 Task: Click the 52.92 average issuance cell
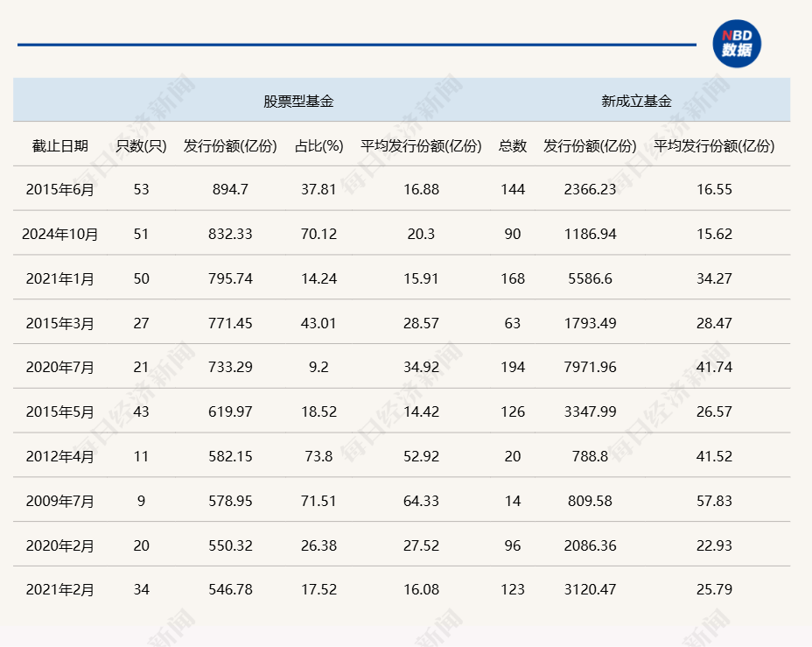[x=421, y=456]
